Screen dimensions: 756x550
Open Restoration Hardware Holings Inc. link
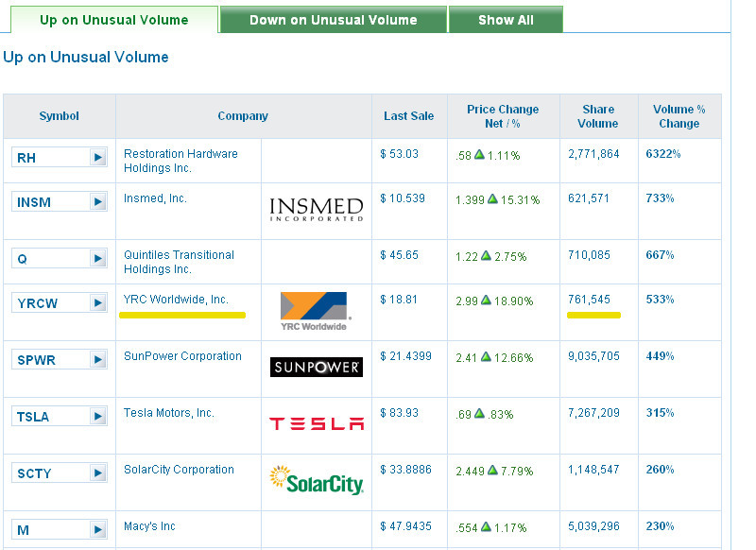pos(180,161)
